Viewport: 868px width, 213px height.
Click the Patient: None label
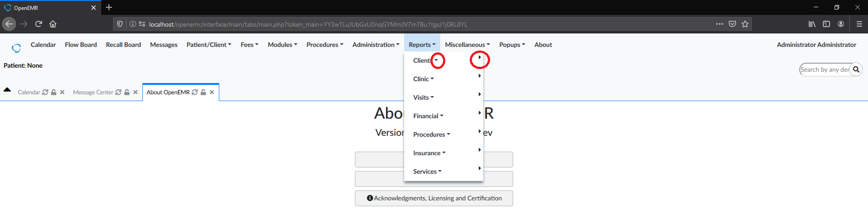tap(23, 65)
